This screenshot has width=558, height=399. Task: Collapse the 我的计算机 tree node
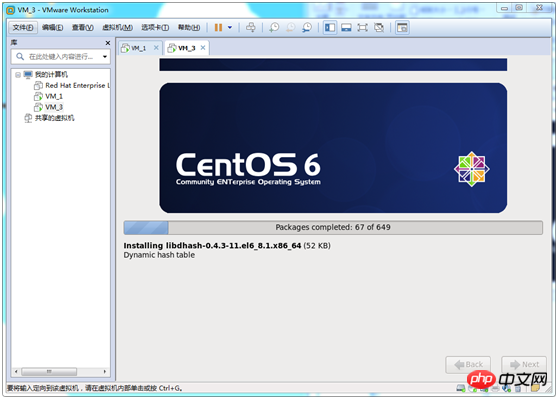click(x=18, y=75)
